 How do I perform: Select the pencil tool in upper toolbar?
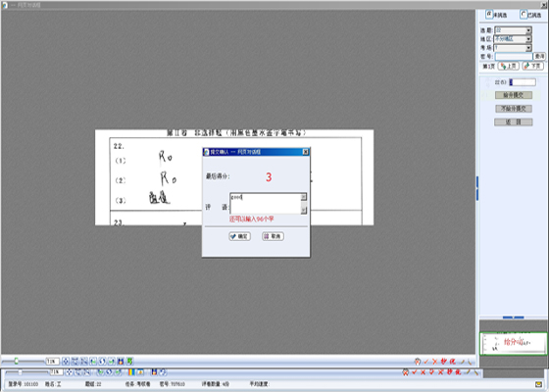pyautogui.click(x=462, y=362)
